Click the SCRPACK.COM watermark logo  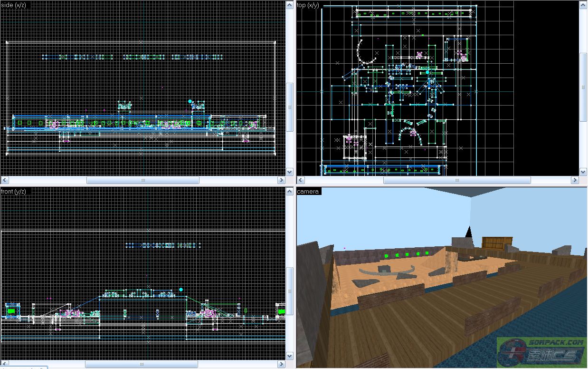point(541,352)
